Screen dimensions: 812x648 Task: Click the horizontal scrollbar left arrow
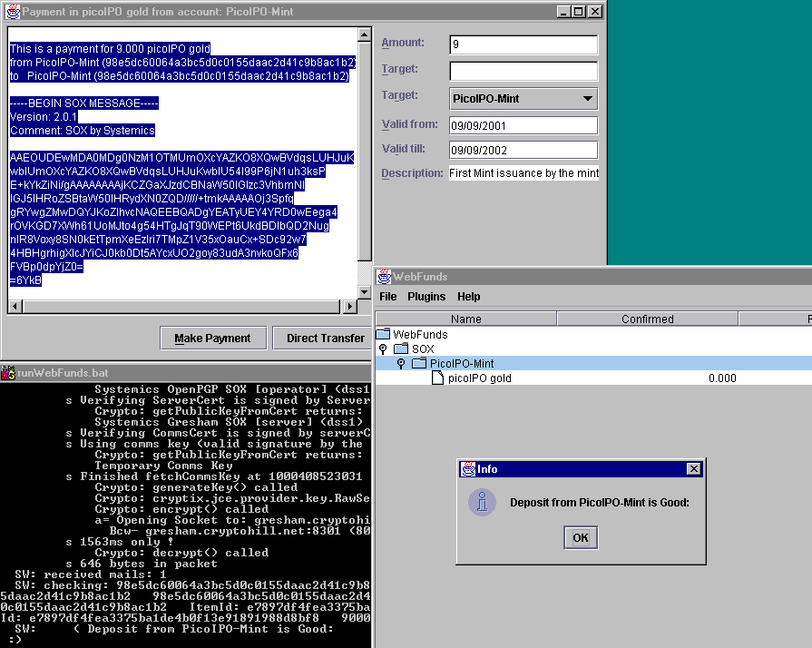(15, 306)
